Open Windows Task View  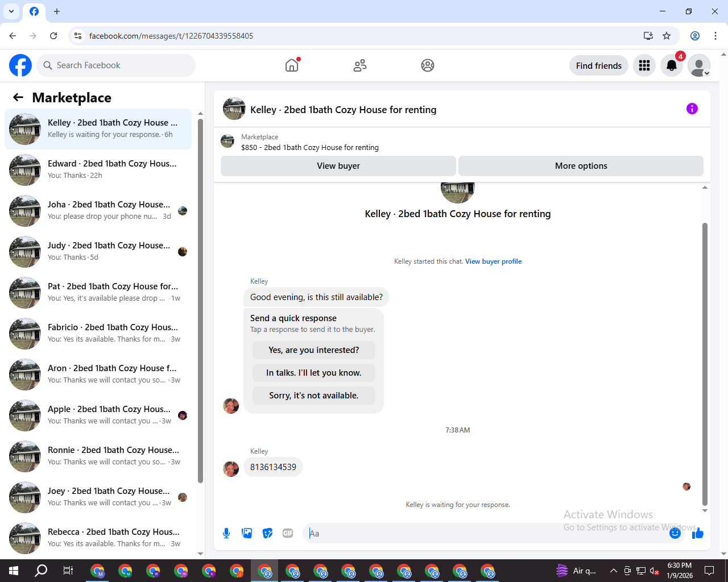pyautogui.click(x=68, y=571)
